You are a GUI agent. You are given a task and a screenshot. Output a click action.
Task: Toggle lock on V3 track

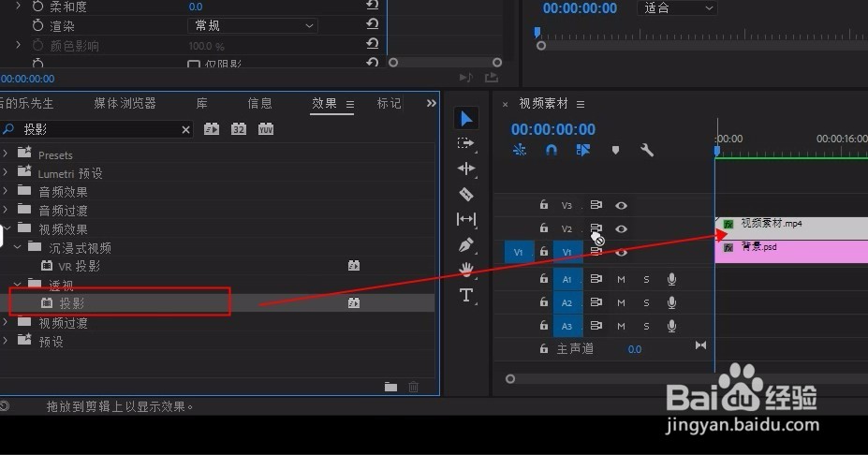[544, 205]
